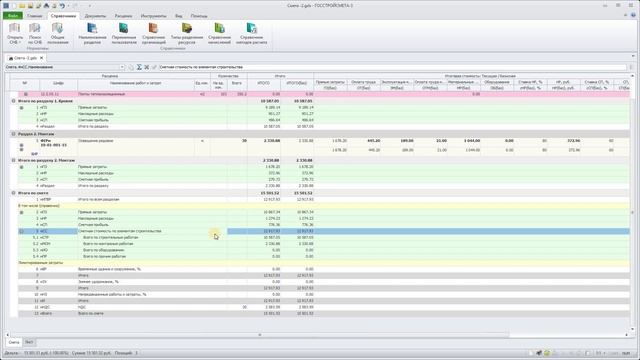
Task: Close the Смета -2 document tab
Action: click(41, 58)
